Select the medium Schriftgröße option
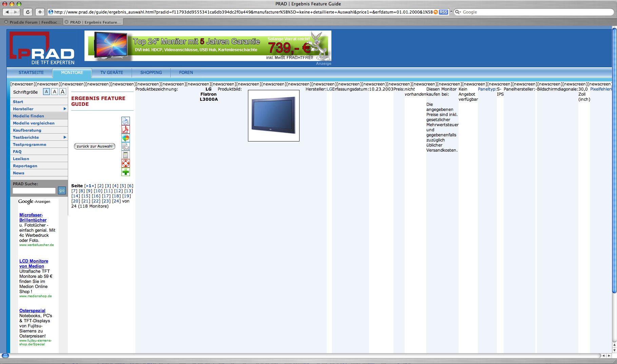617x364 pixels. coord(54,92)
